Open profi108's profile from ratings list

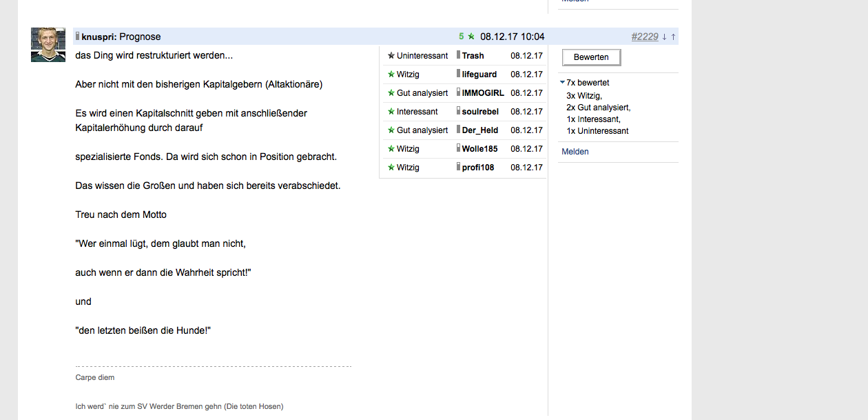[x=478, y=168]
